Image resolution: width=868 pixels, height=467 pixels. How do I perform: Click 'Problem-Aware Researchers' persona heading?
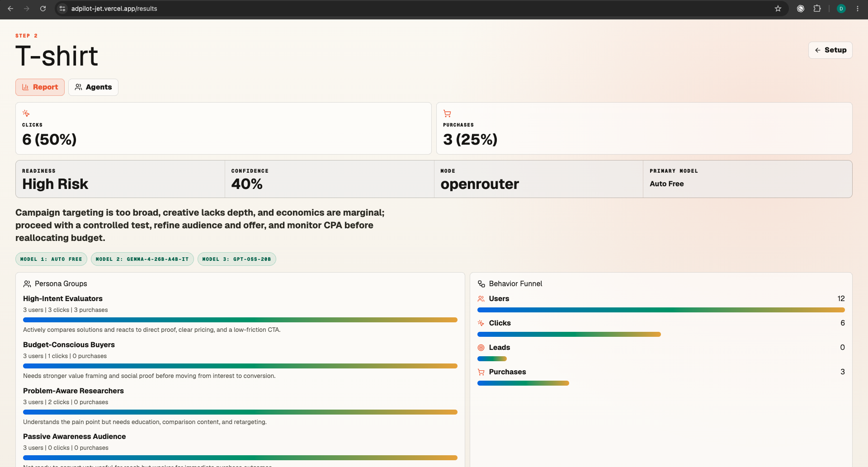click(73, 391)
